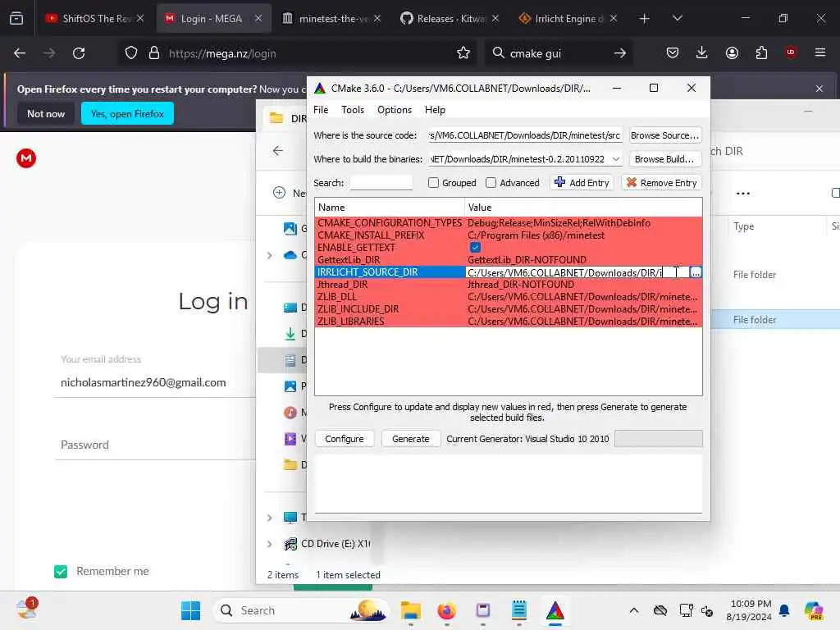Expand the OneDrive cloud tree item in Explorer

tap(269, 256)
